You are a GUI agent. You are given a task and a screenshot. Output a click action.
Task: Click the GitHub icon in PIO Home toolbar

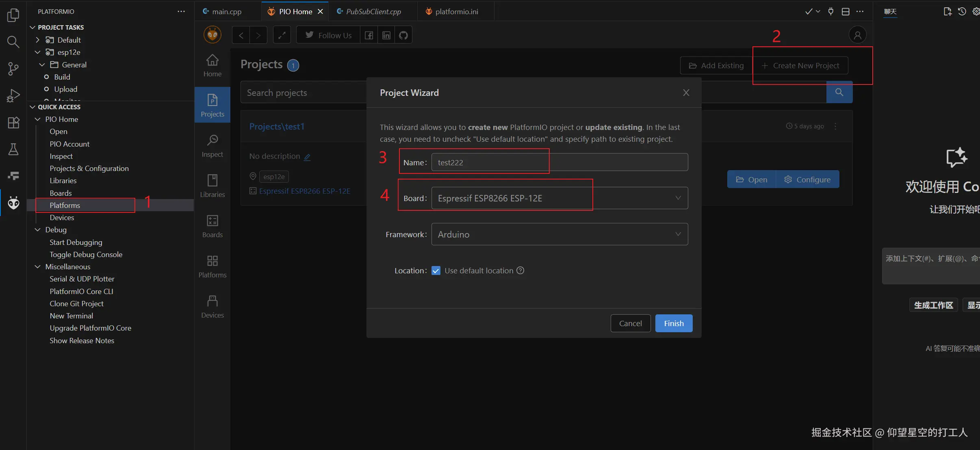tap(403, 35)
